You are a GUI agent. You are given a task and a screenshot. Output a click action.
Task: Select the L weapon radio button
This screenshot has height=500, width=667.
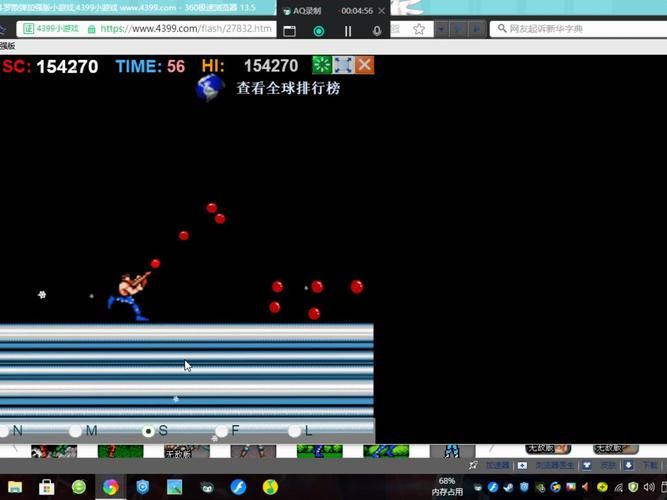tap(294, 431)
